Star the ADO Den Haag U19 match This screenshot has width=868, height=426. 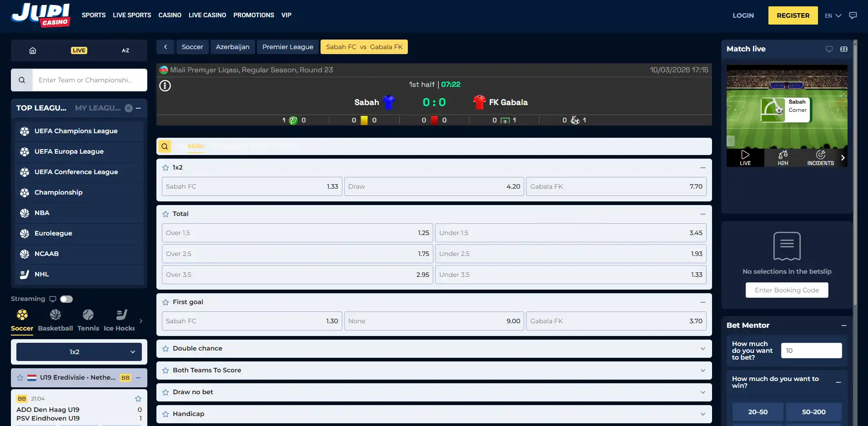coord(138,399)
